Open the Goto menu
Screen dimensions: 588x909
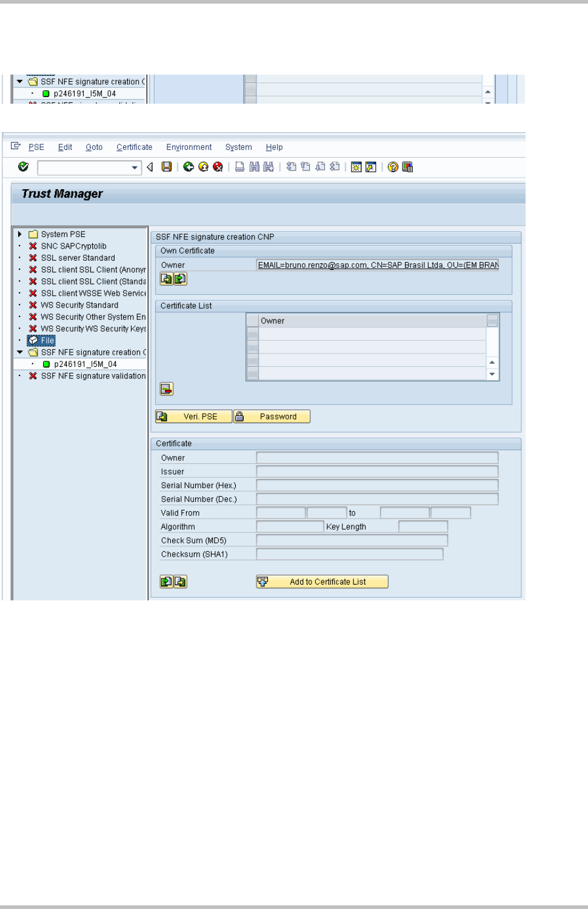coord(94,147)
